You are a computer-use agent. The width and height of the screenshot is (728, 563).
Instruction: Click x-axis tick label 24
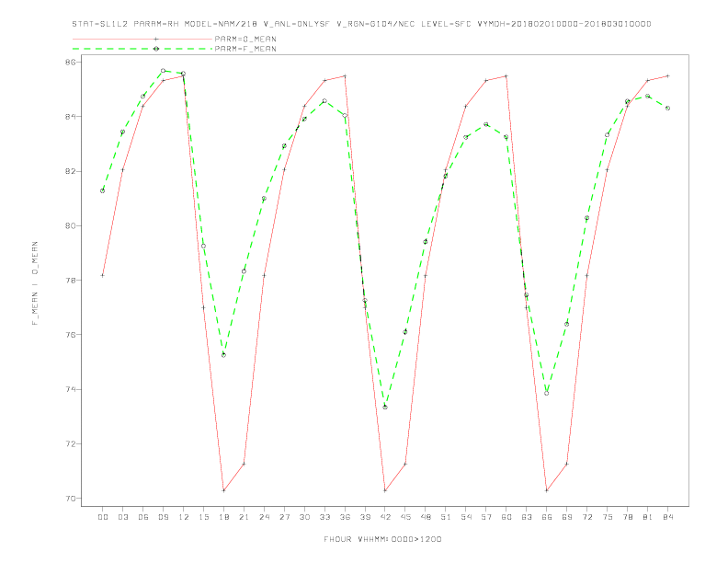click(264, 517)
